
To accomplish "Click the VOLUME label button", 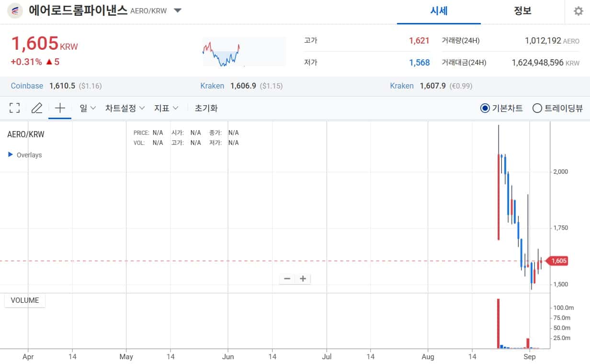I will point(25,300).
